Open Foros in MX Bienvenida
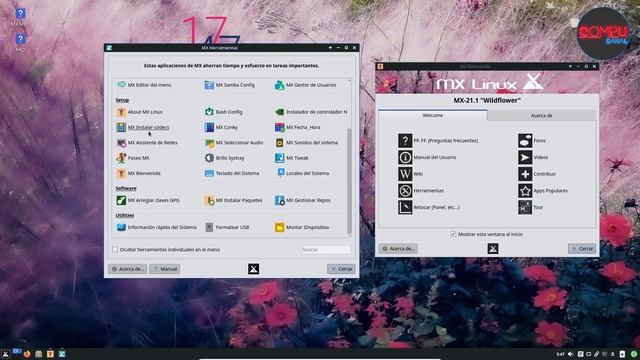640x360 pixels. [532, 141]
